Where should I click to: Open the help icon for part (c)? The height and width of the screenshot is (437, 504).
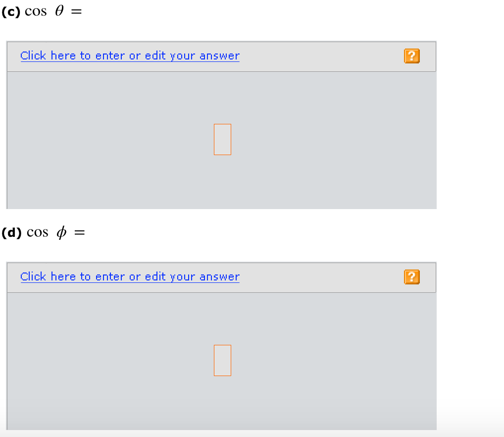coord(412,56)
